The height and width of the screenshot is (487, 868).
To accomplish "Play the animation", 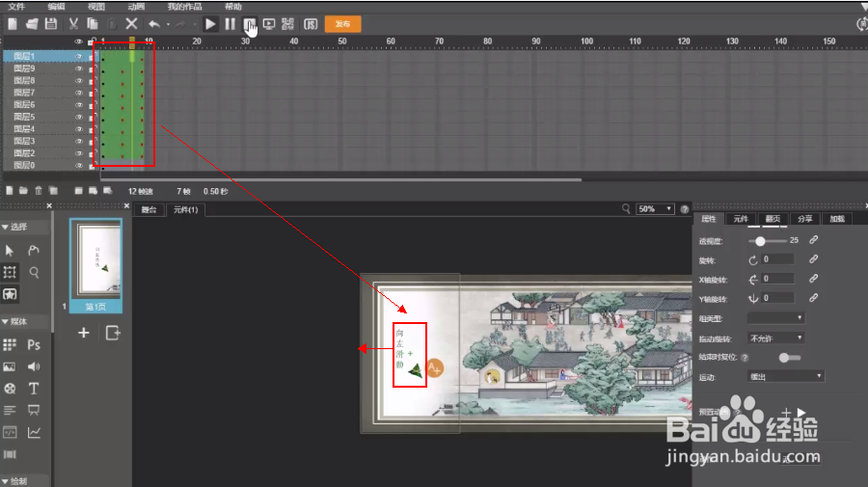I will tap(210, 24).
